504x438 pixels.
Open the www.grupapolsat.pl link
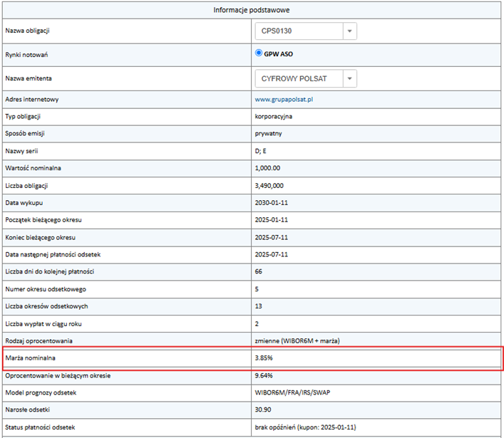(x=284, y=100)
